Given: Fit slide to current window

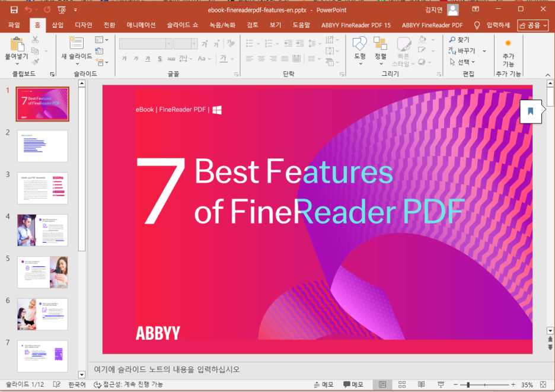Looking at the screenshot, I should coord(543,384).
